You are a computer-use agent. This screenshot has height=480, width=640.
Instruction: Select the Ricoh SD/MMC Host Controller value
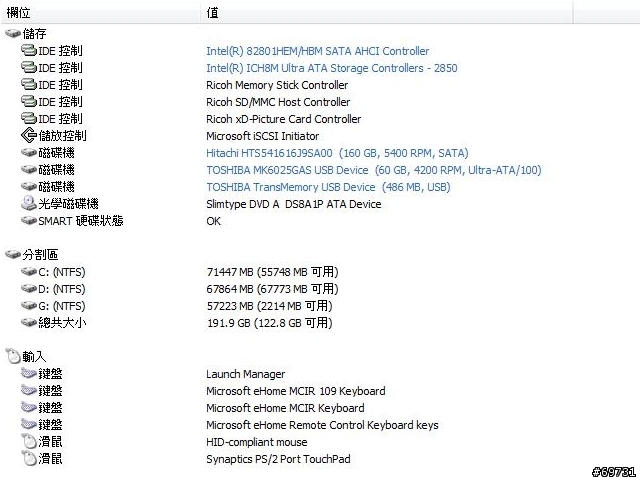tap(278, 102)
